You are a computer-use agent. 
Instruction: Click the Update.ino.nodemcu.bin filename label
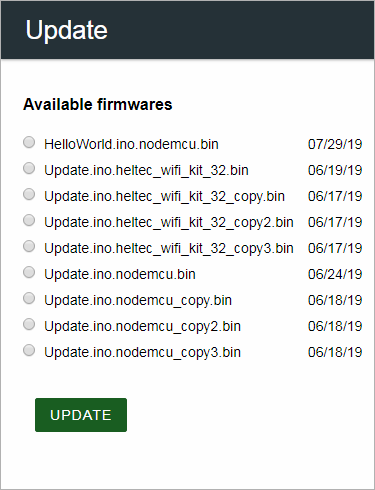click(120, 274)
